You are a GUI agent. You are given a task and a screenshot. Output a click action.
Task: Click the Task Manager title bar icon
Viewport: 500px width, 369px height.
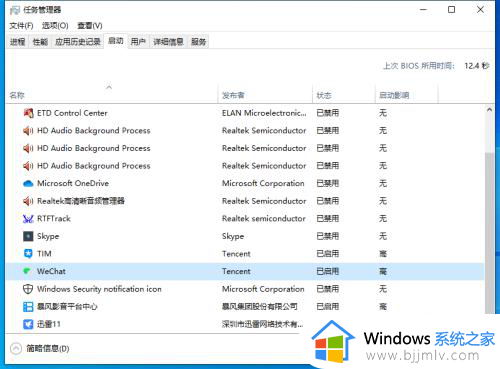point(15,10)
